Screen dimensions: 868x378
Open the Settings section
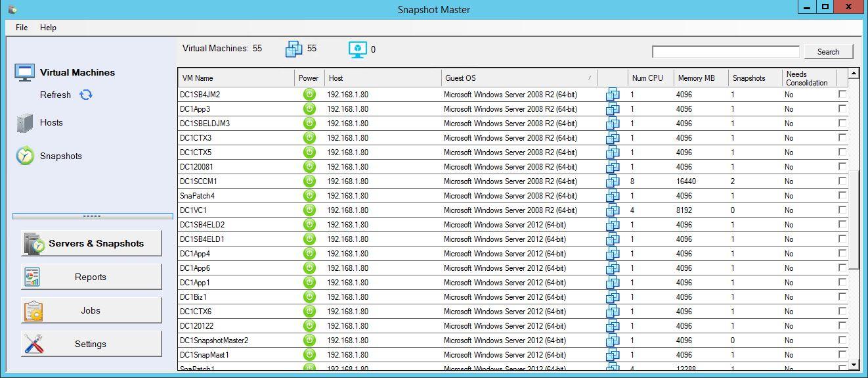pyautogui.click(x=91, y=344)
